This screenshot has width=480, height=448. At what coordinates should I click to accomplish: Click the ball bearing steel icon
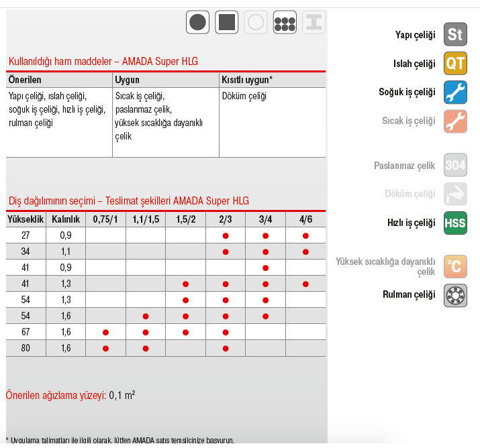click(456, 296)
